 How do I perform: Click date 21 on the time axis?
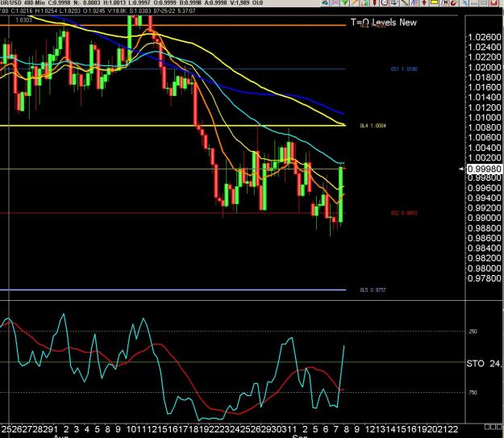point(444,428)
